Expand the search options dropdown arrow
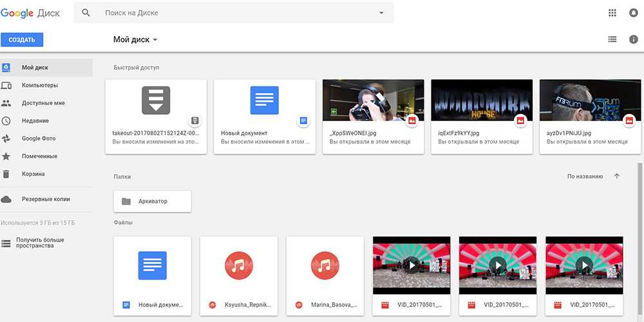 [x=381, y=13]
